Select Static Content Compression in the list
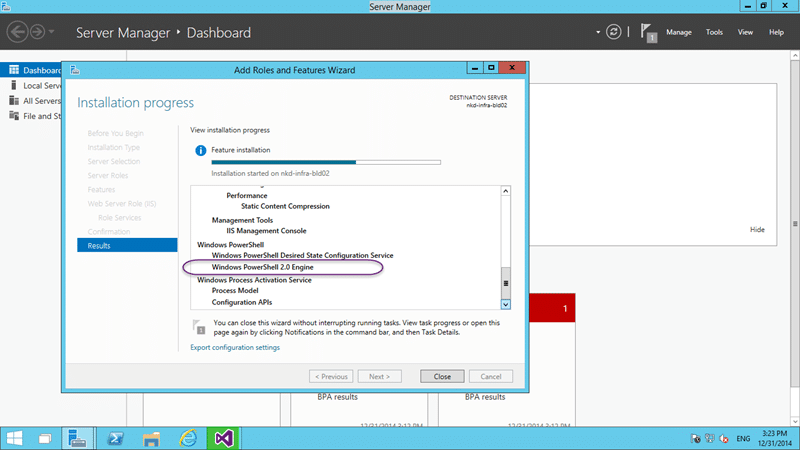 tap(285, 206)
